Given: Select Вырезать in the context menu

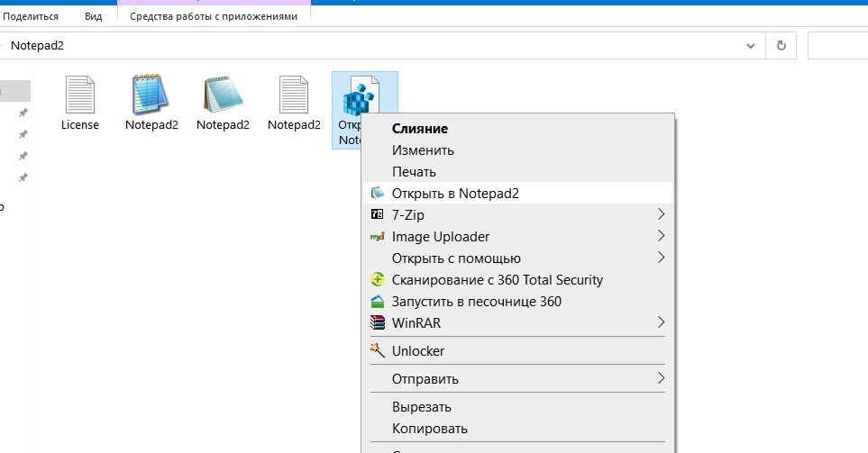Looking at the screenshot, I should (422, 407).
